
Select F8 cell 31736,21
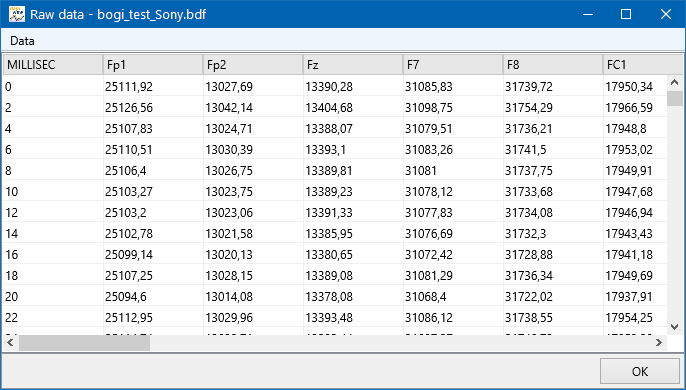(x=553, y=129)
